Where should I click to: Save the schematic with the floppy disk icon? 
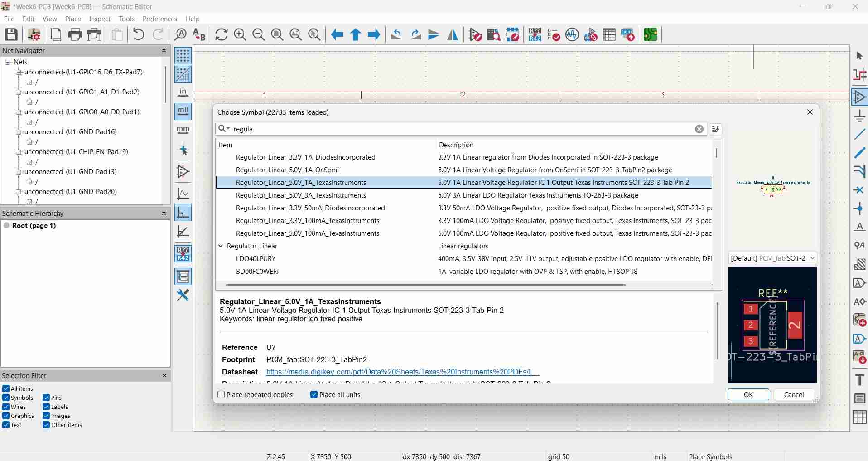[x=11, y=34]
